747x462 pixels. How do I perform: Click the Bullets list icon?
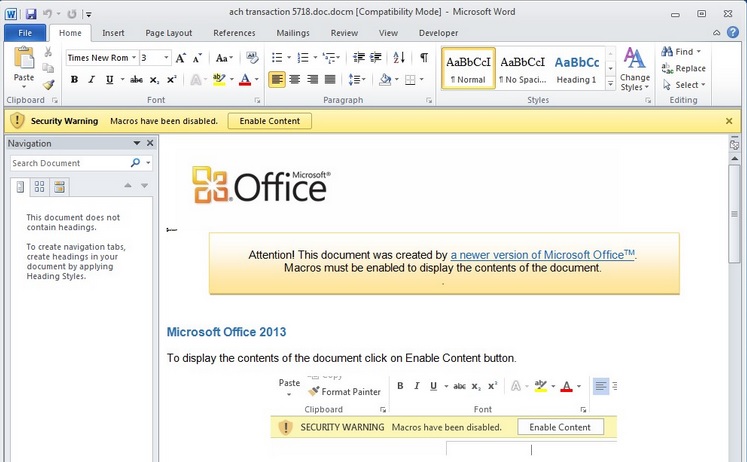277,58
